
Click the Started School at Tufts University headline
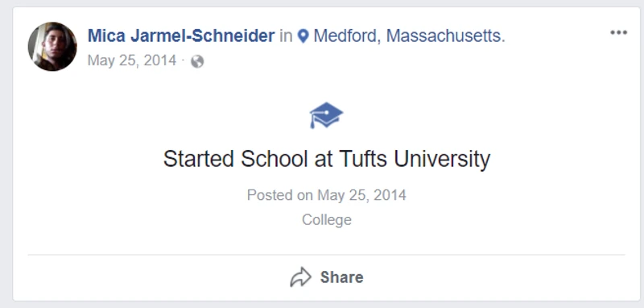click(327, 159)
